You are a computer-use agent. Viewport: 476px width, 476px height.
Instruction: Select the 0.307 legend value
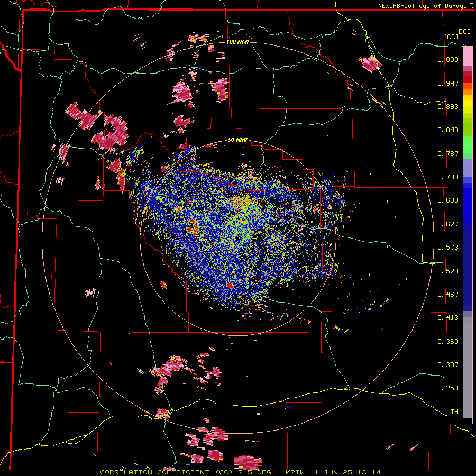[x=448, y=365]
